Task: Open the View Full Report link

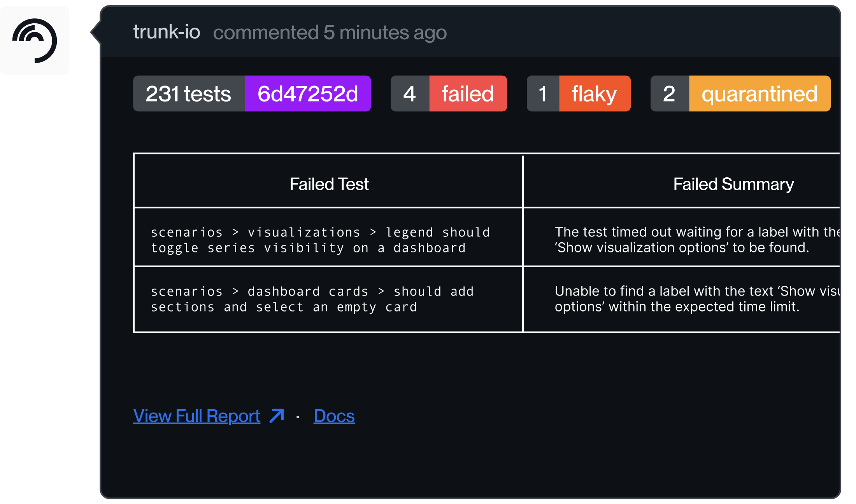Action: pos(196,416)
